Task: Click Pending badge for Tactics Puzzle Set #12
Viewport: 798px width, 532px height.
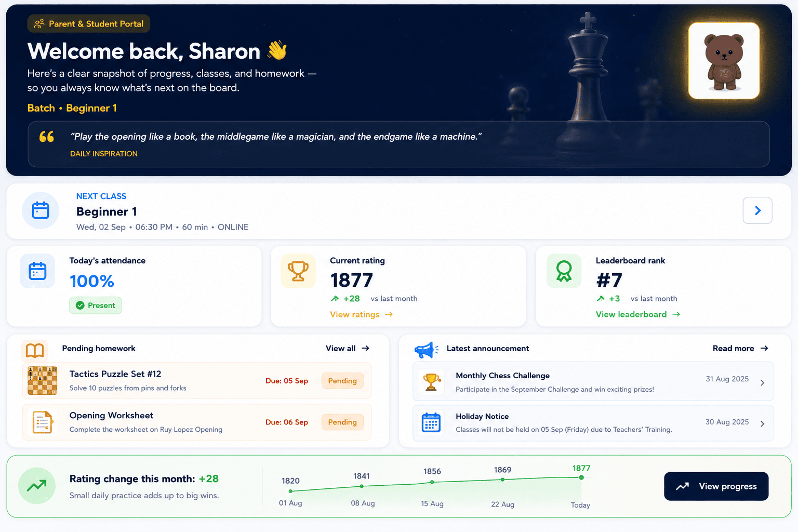Action: (x=342, y=381)
